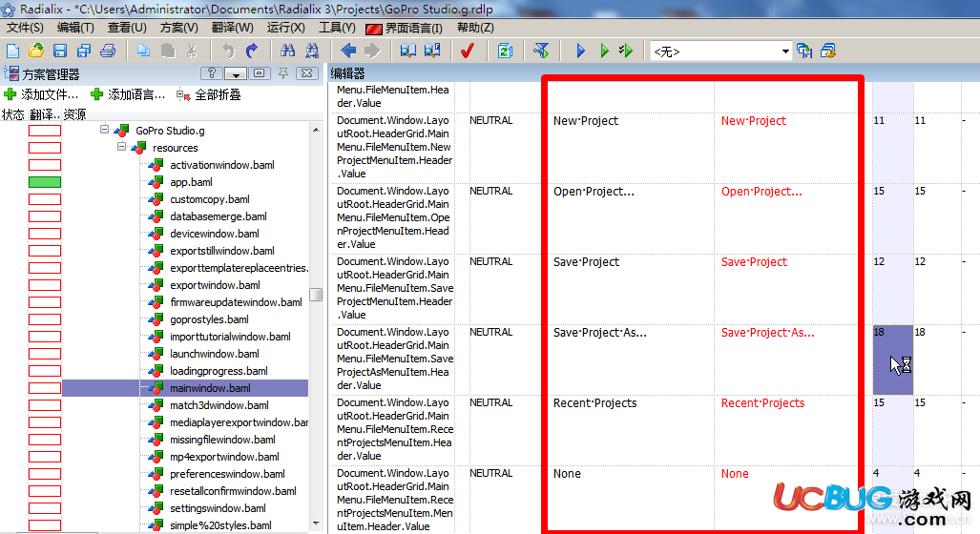The height and width of the screenshot is (534, 980).
Task: Click the Redo arrow icon
Action: point(251,51)
